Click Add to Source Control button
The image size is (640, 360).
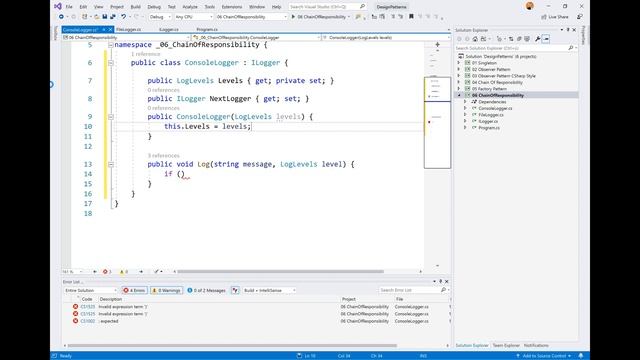point(544,356)
